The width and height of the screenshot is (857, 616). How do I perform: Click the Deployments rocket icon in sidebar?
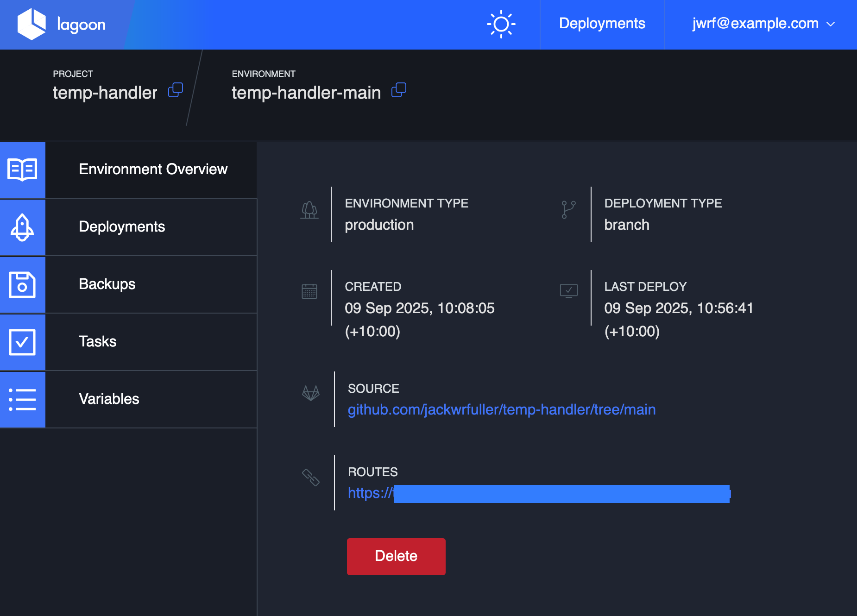(x=22, y=227)
